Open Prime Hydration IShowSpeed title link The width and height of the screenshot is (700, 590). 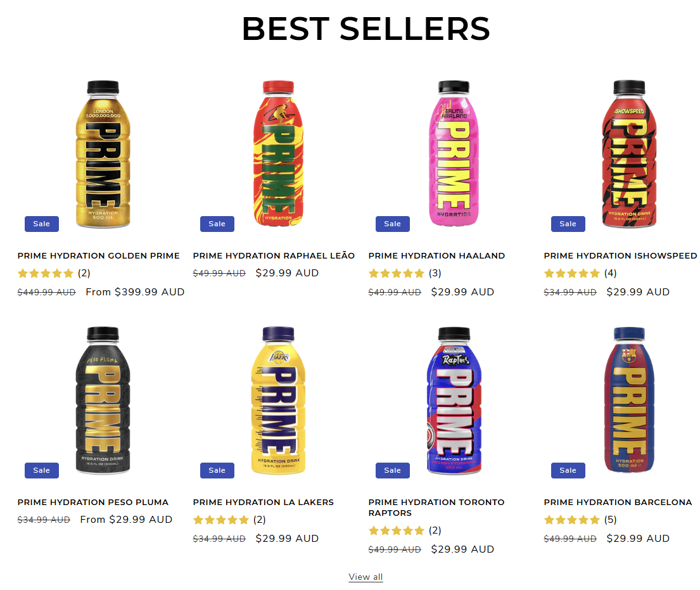pos(620,256)
